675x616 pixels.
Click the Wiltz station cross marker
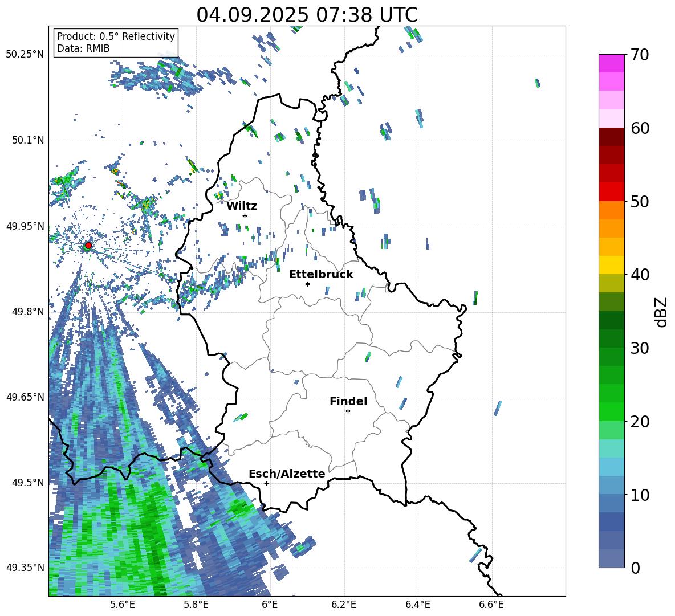pyautogui.click(x=245, y=215)
